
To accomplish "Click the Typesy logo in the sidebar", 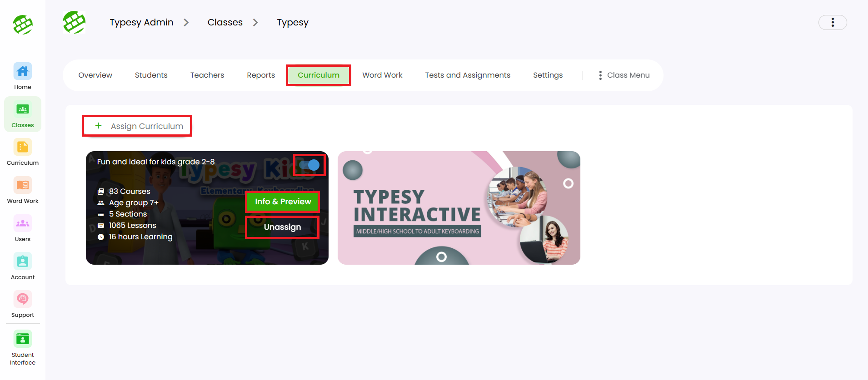I will [23, 25].
